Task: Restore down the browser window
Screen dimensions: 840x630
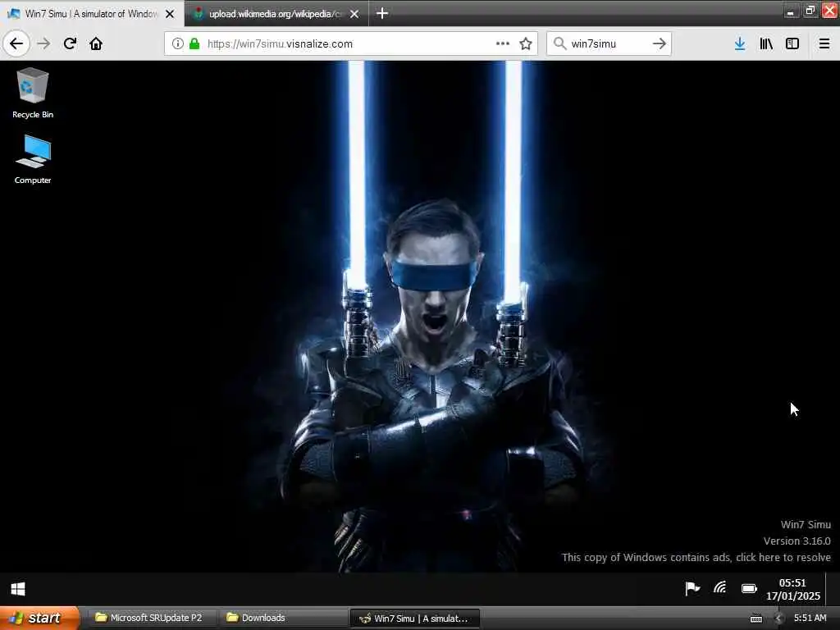Action: pos(810,10)
